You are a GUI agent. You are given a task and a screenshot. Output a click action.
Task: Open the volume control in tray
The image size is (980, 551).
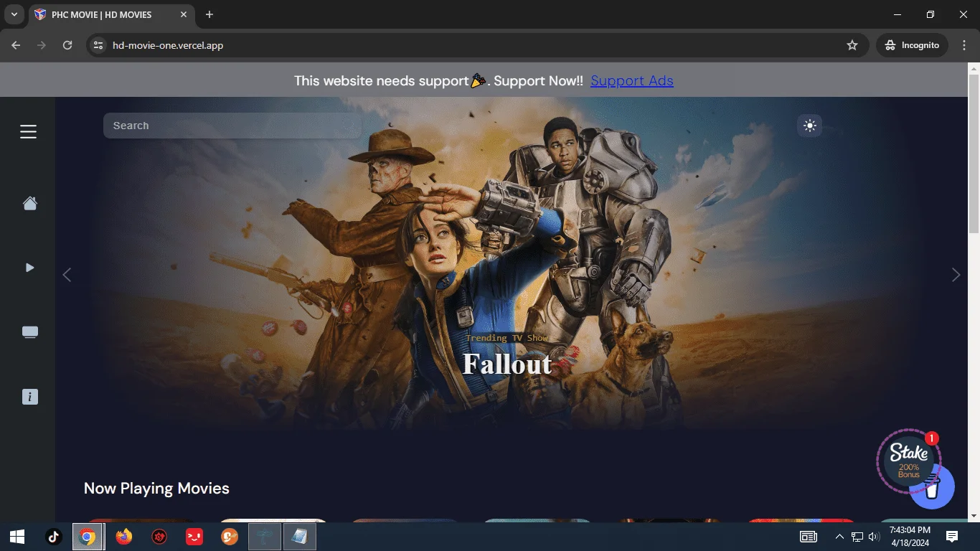point(874,537)
